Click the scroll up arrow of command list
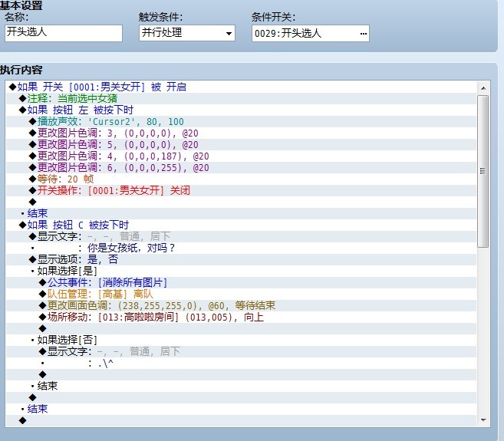504x441 pixels. [483, 87]
